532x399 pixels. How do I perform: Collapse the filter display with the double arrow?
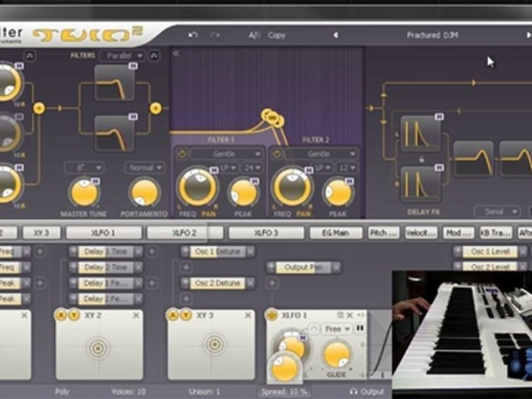tap(176, 53)
